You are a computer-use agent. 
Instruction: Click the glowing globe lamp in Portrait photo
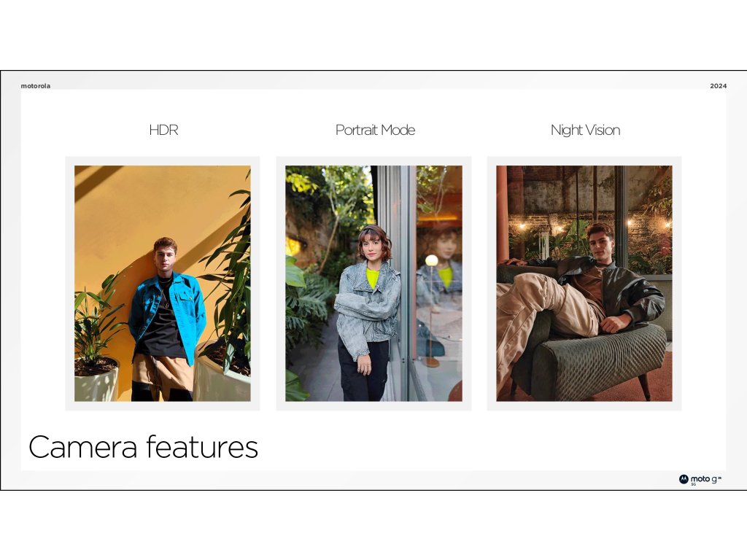pos(432,260)
